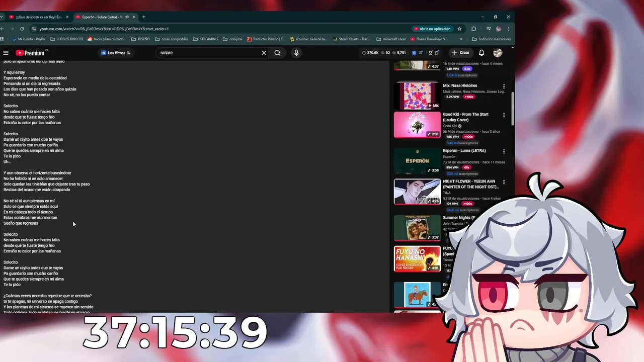Open options for 'NIGHT FLOWER' video
644x362 pixels.
click(504, 182)
